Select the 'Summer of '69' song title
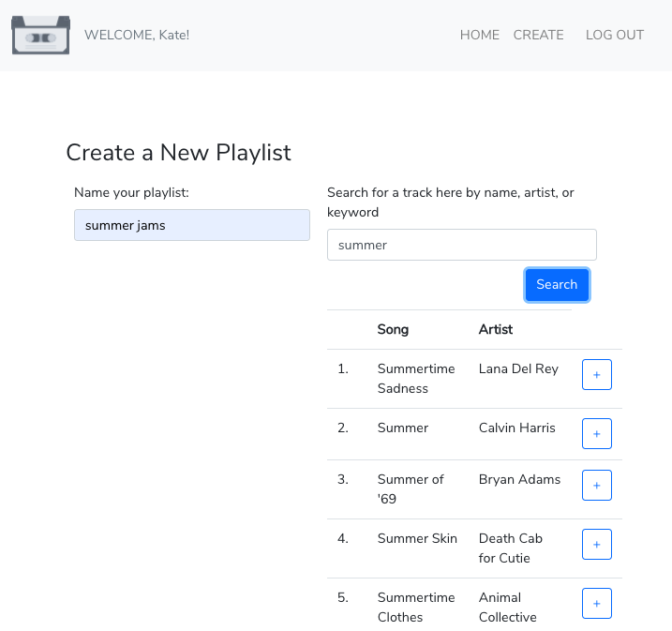This screenshot has width=672, height=631. point(411,489)
